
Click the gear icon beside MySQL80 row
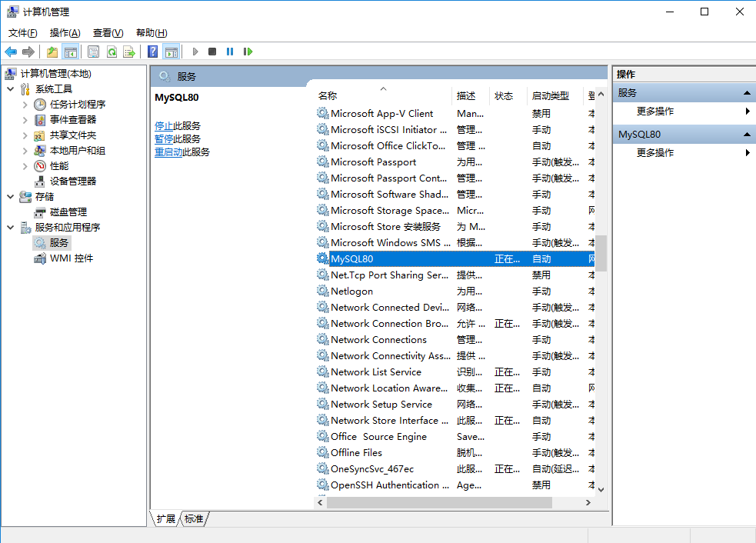point(322,258)
